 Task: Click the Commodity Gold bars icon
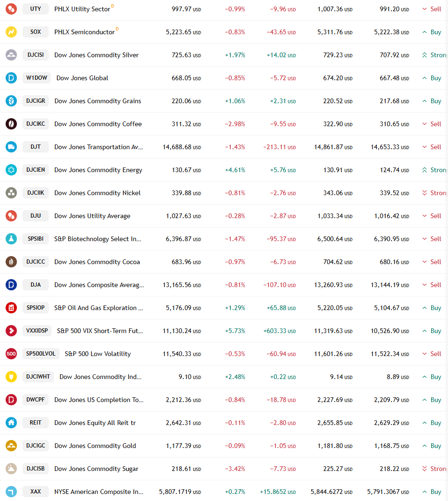coord(11,446)
